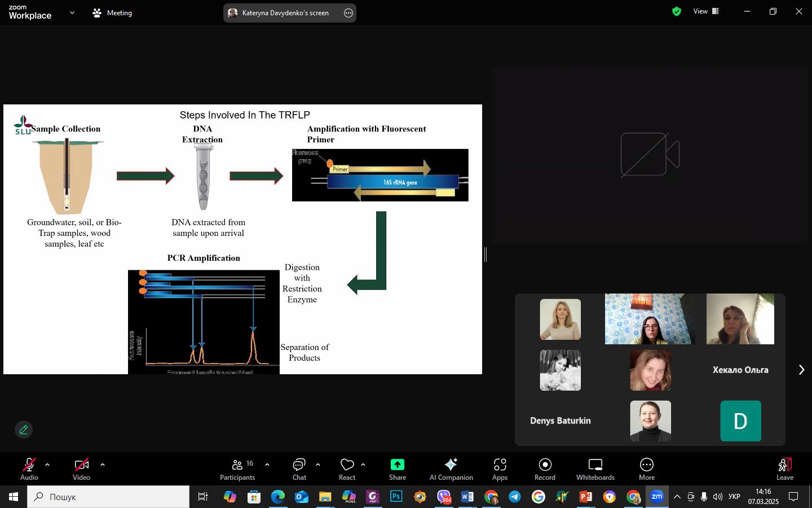Open Telegram from the taskbar
812x508 pixels.
click(515, 497)
